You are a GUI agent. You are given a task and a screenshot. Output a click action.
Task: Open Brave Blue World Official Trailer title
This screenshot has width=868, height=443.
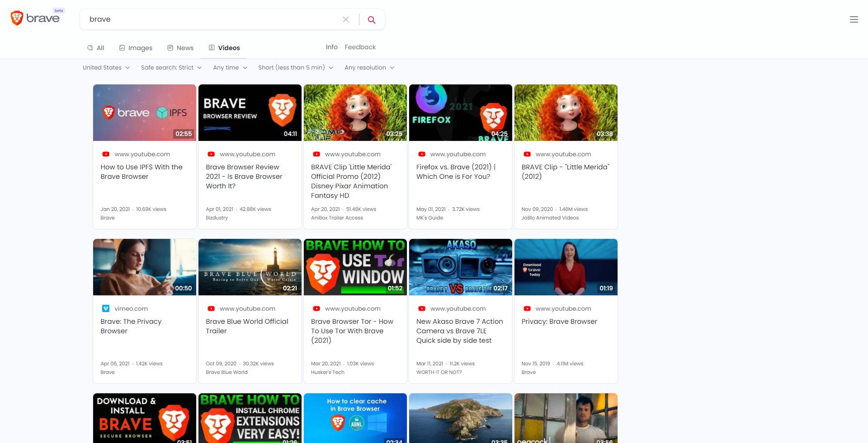(x=247, y=326)
